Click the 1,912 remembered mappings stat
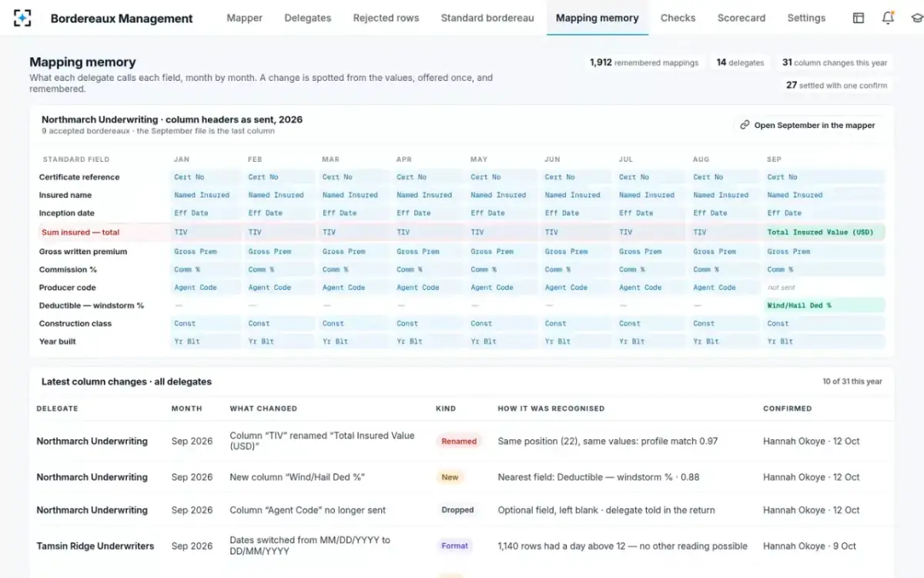The height and width of the screenshot is (578, 924). tap(644, 62)
